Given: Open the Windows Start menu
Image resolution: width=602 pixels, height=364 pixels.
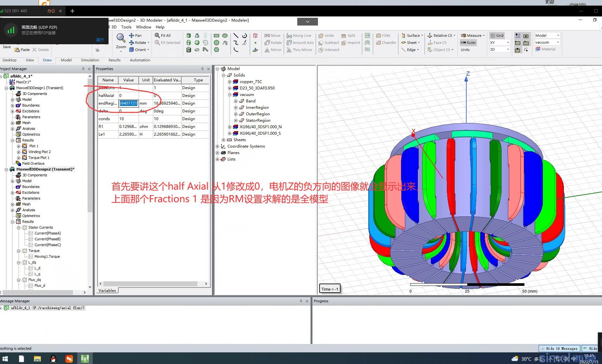Looking at the screenshot, I should coord(5,359).
